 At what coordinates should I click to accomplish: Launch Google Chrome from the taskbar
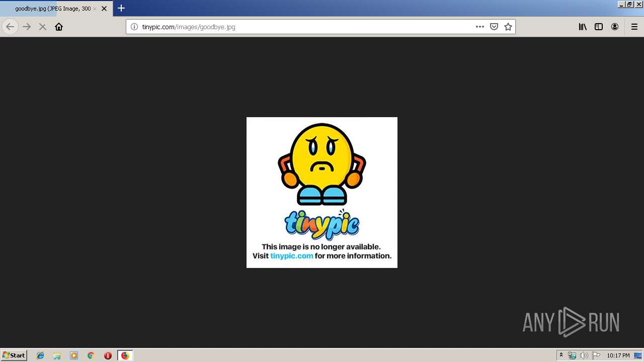click(x=91, y=355)
